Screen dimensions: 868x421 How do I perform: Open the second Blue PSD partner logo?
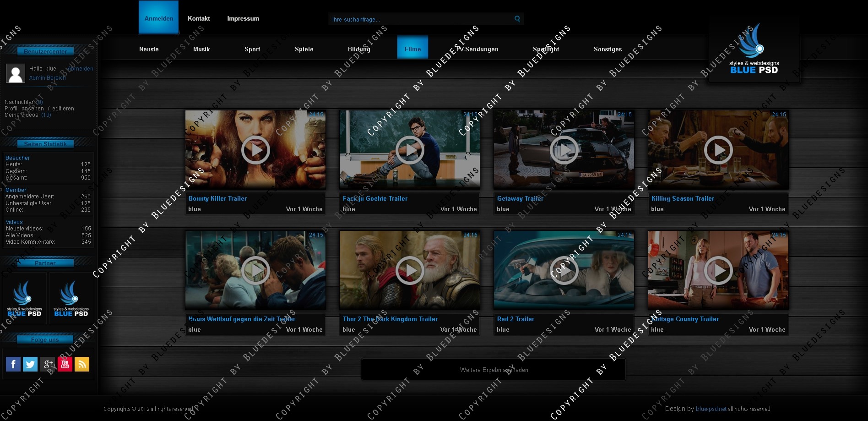pyautogui.click(x=71, y=299)
